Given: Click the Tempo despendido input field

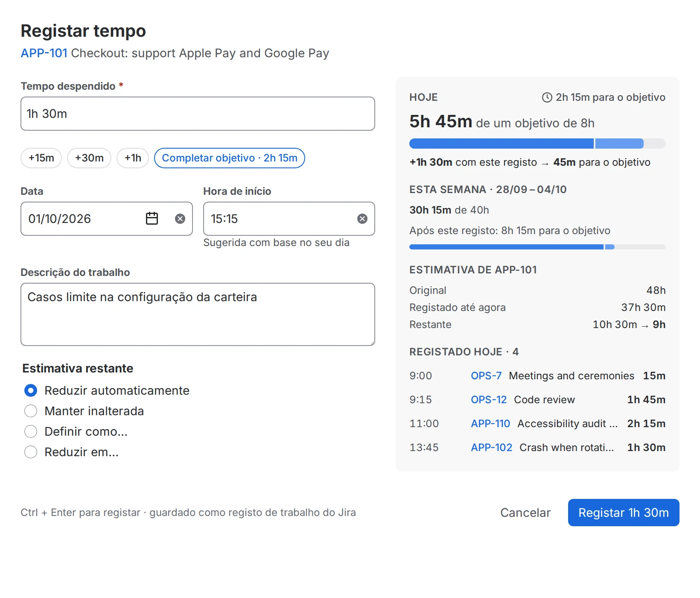Looking at the screenshot, I should [198, 114].
